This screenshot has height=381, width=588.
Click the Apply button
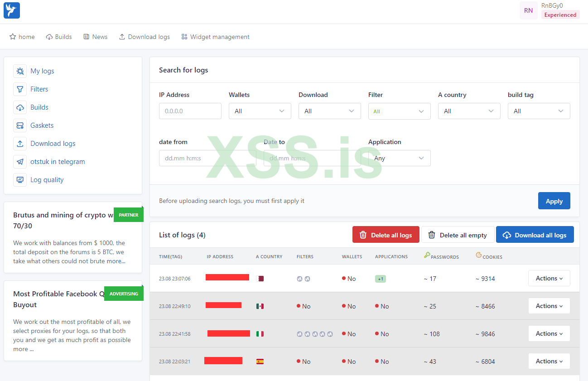[554, 201]
